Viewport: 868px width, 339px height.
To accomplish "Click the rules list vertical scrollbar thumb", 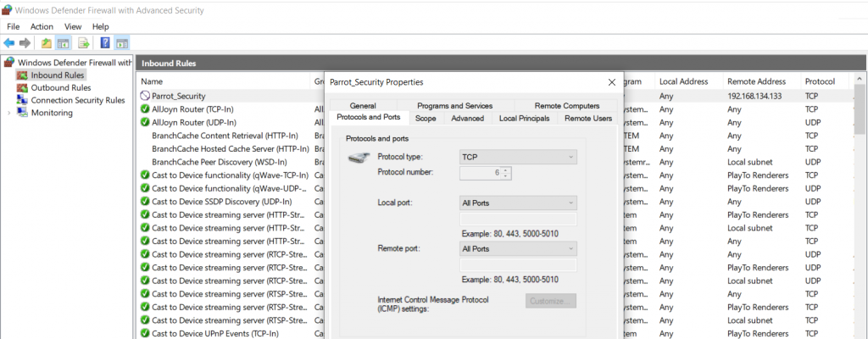I will point(860,108).
